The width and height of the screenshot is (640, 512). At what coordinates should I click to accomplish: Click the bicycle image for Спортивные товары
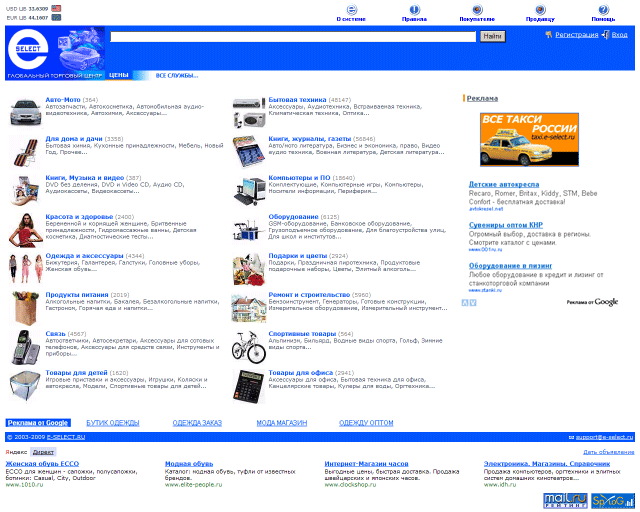click(248, 346)
